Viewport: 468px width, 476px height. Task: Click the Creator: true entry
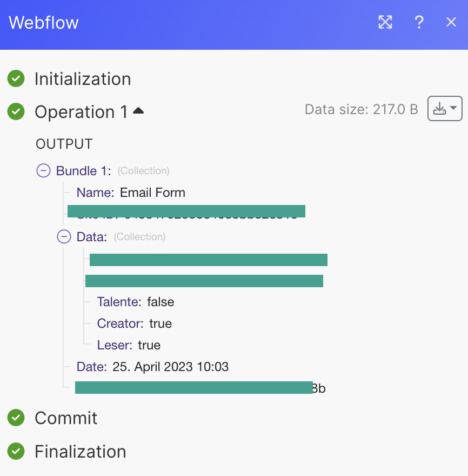coord(135,323)
